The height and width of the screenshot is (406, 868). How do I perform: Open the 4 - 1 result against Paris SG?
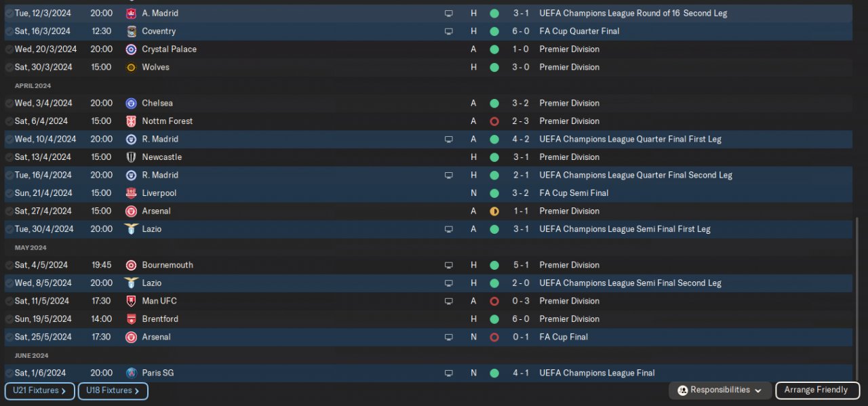point(521,373)
